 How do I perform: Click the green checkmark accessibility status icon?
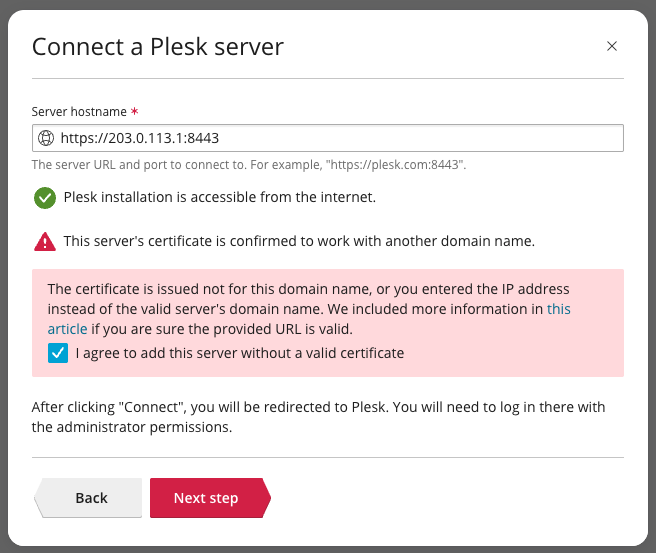click(45, 198)
